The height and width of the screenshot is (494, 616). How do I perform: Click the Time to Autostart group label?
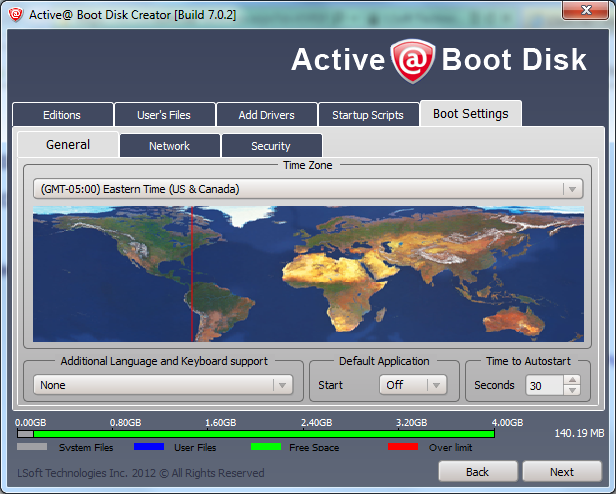[528, 361]
